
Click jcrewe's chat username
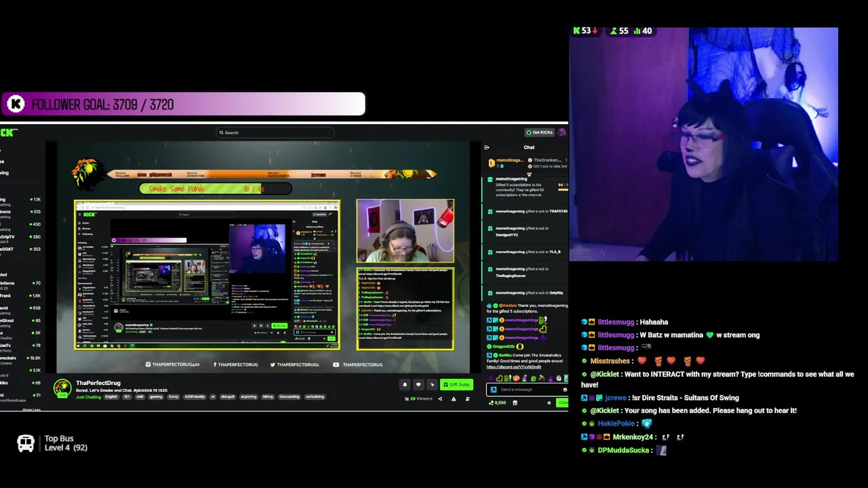616,398
